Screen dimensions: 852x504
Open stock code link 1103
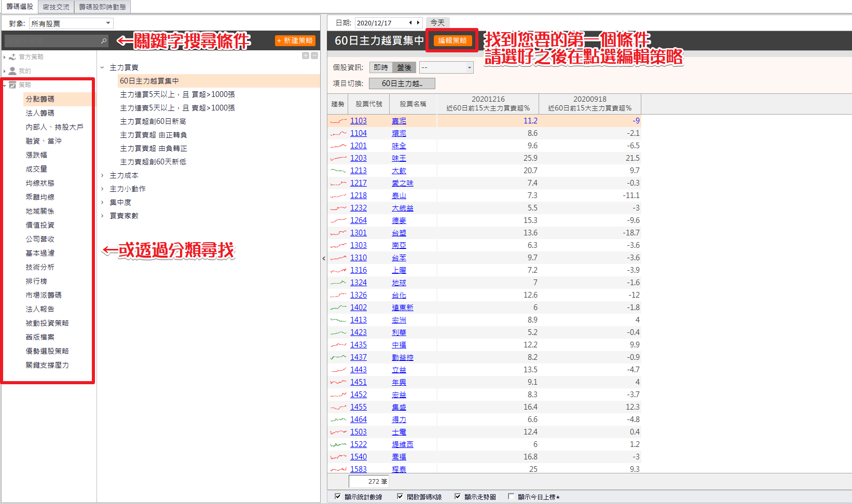[x=358, y=121]
